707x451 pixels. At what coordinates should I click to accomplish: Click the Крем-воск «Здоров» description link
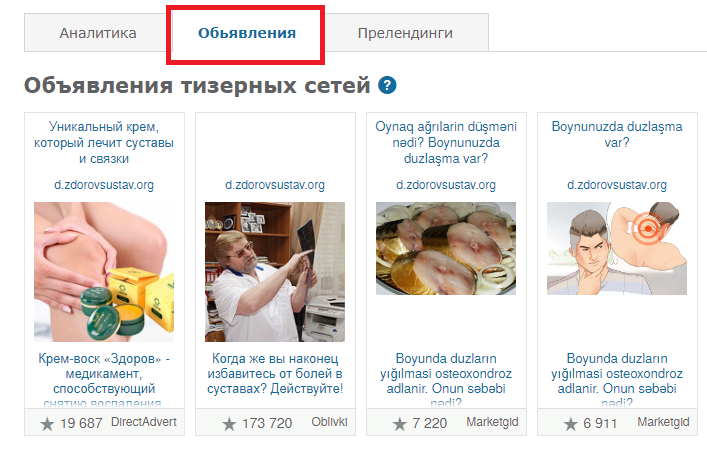pyautogui.click(x=104, y=380)
